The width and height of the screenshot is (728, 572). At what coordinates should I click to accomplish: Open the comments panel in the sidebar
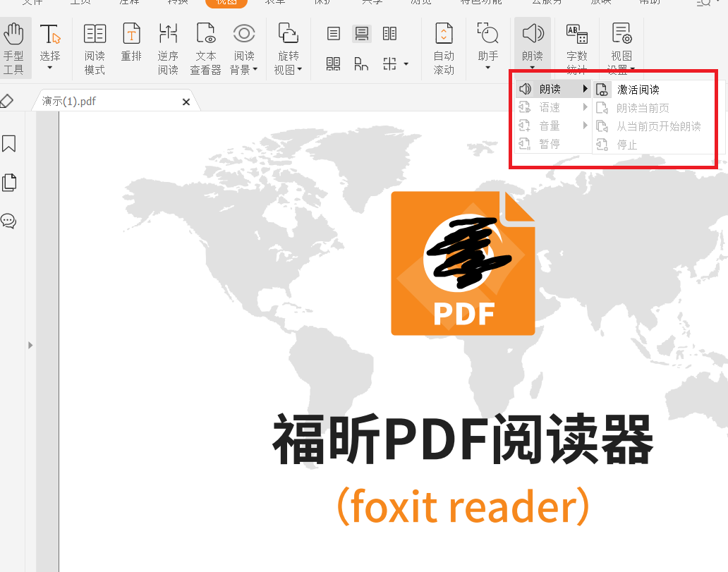(9, 221)
